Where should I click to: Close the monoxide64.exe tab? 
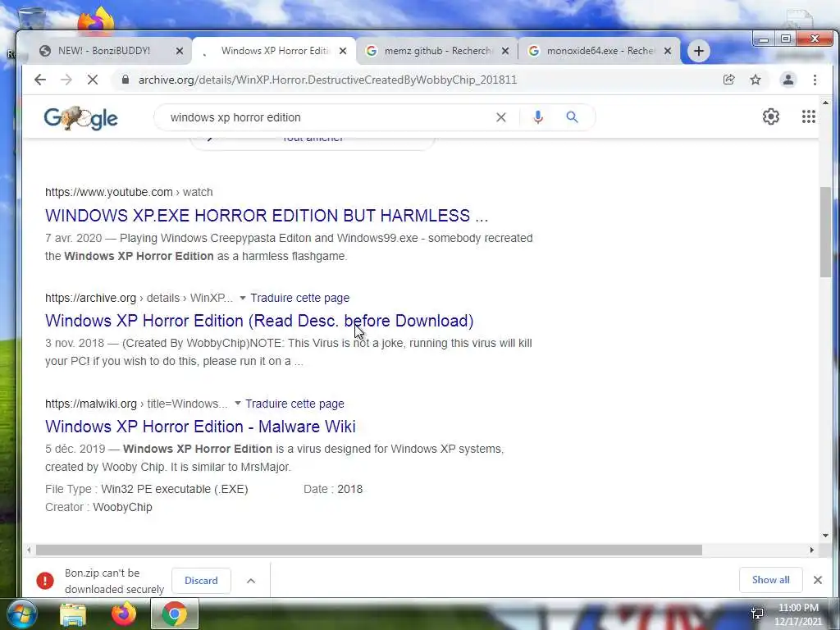click(x=668, y=51)
